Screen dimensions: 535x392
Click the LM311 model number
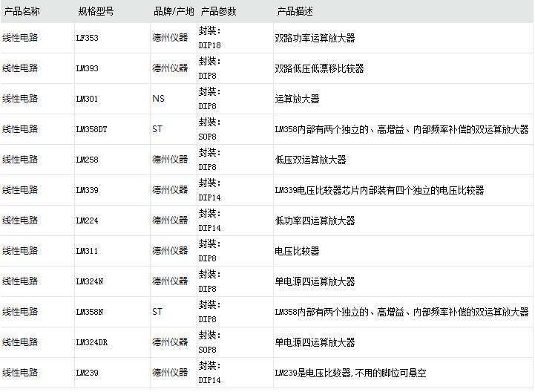[x=87, y=251]
